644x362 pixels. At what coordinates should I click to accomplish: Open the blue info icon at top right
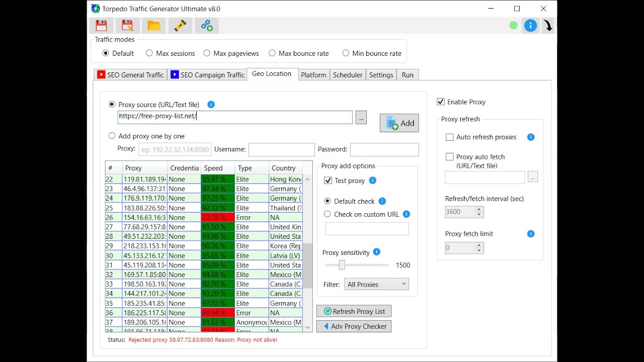[x=530, y=26]
